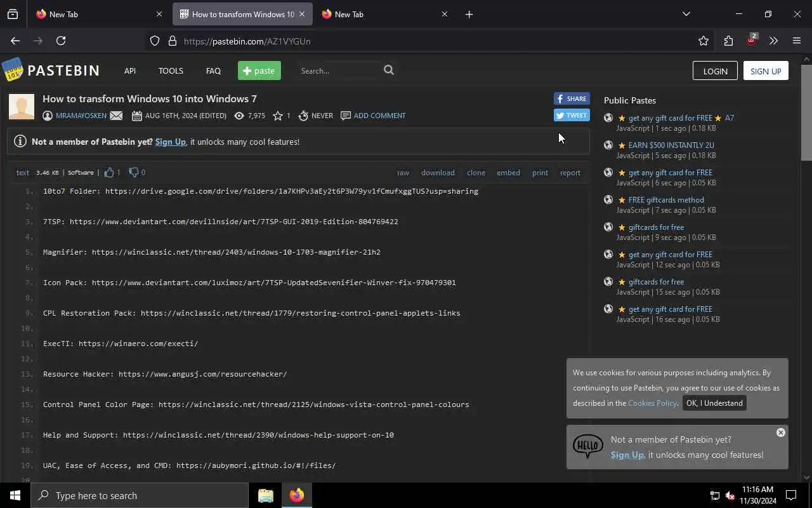Close the 'Not a member' hello popup
Screen dimensions: 812x508
[x=781, y=432]
